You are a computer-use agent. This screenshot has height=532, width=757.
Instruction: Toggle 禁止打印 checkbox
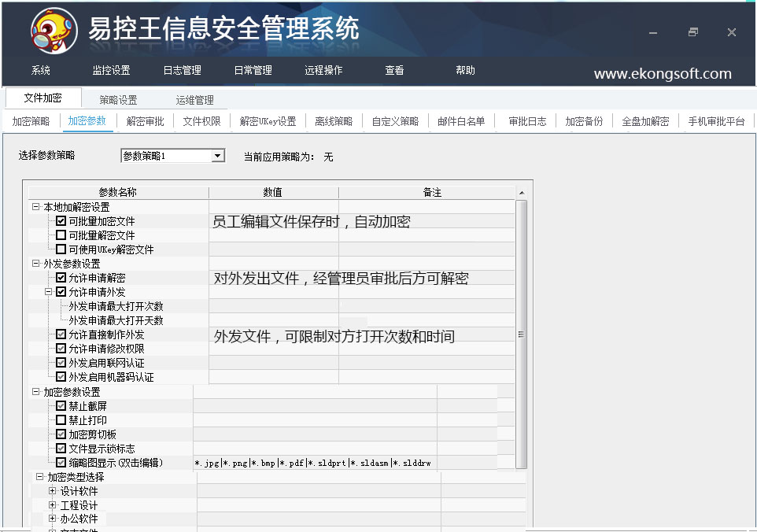click(61, 420)
